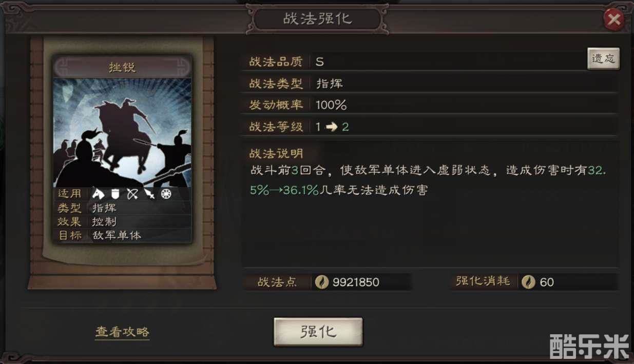Click the 战法类型 指挥 row
Screen dimensions: 634x364
[430, 84]
